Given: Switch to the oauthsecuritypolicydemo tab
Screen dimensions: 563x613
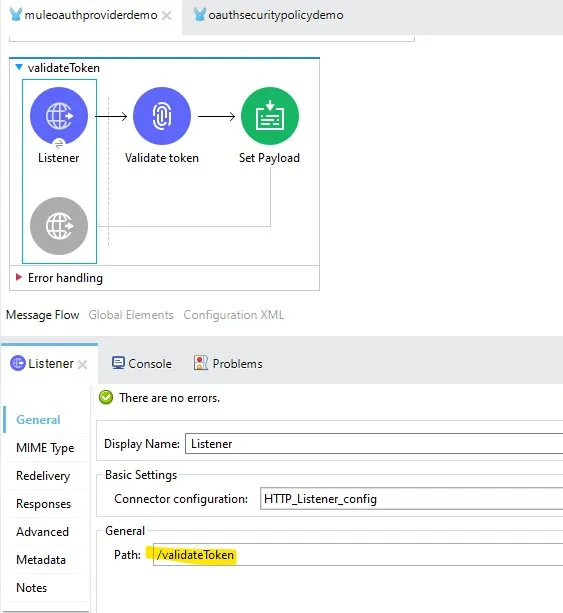Looking at the screenshot, I should (x=269, y=15).
